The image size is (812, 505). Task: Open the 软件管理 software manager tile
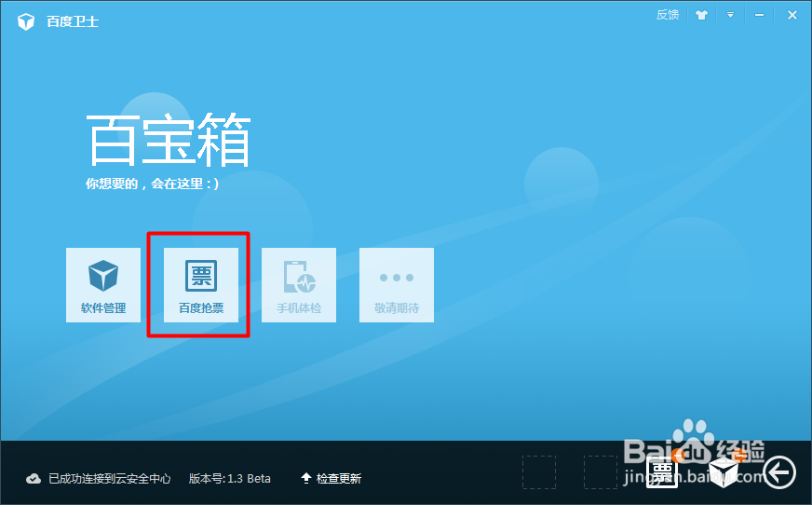pos(103,285)
